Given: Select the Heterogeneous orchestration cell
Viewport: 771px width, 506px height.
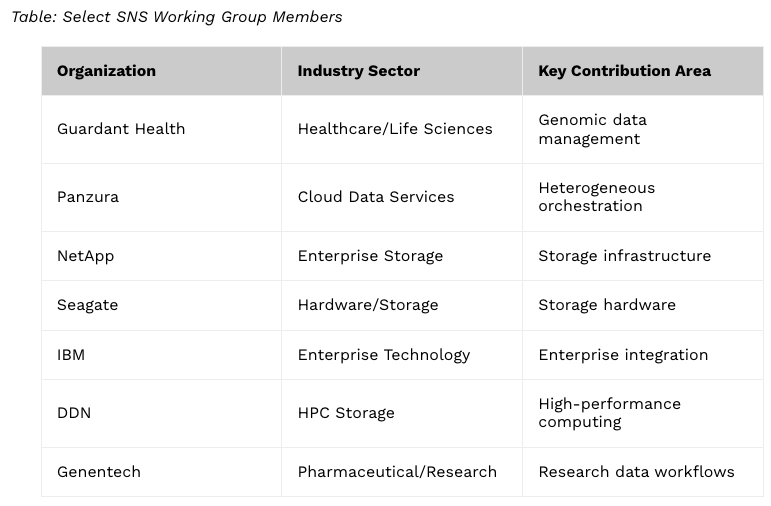Looking at the screenshot, I should tap(596, 197).
